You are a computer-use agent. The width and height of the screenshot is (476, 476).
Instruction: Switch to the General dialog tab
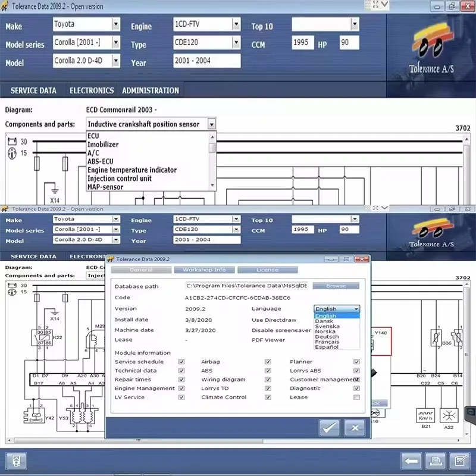141,270
